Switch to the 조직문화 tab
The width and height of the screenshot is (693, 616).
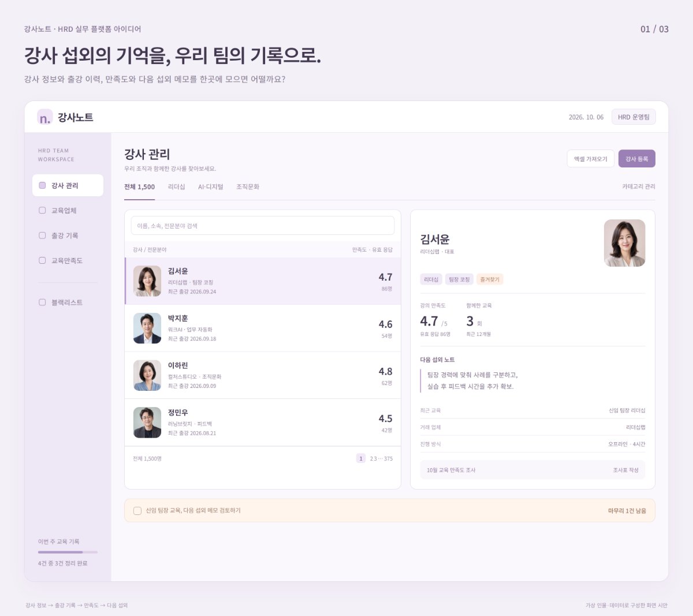(248, 187)
